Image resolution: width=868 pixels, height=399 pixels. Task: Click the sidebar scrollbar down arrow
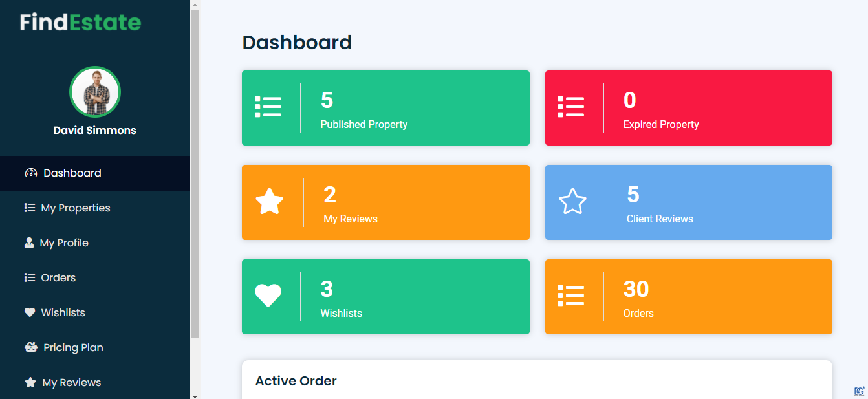[x=195, y=394]
